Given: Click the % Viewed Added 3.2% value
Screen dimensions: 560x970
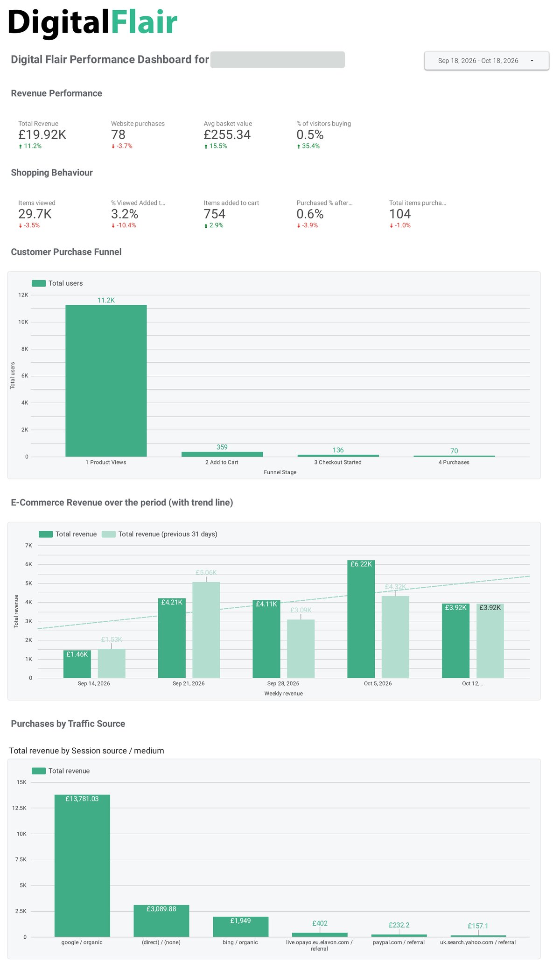Looking at the screenshot, I should tap(125, 214).
